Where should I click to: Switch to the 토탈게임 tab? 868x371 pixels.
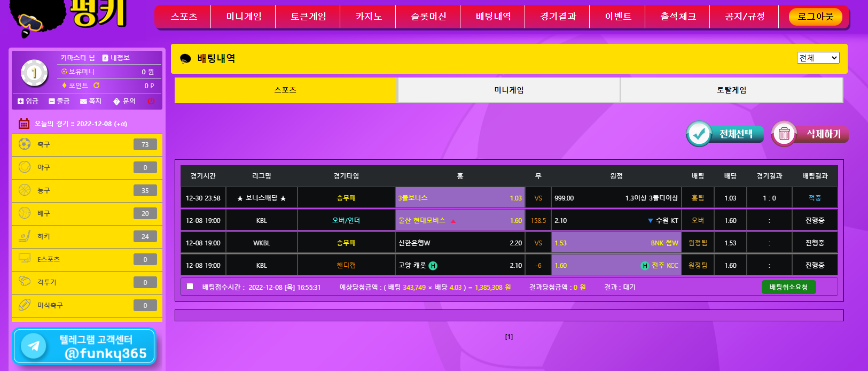point(731,90)
